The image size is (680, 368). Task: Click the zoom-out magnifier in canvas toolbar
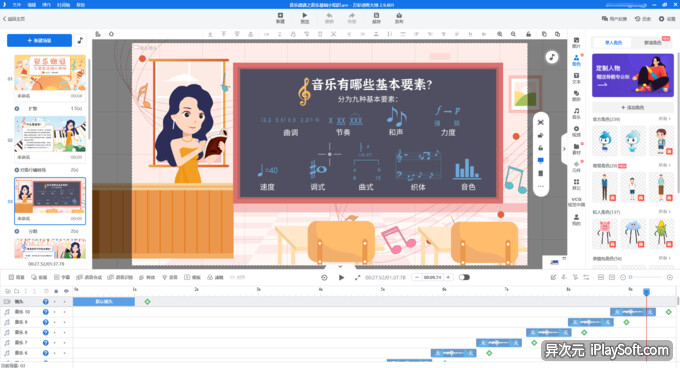click(513, 34)
